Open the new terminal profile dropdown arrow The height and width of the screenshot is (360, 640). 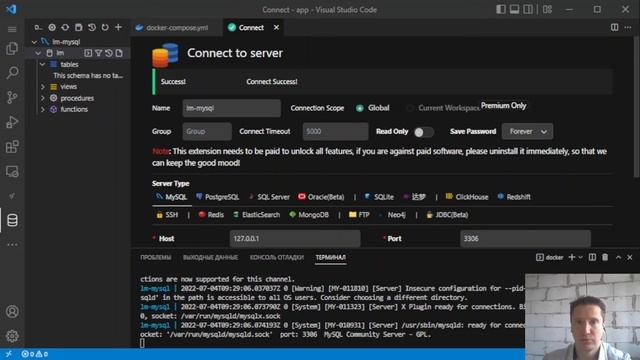coord(580,257)
